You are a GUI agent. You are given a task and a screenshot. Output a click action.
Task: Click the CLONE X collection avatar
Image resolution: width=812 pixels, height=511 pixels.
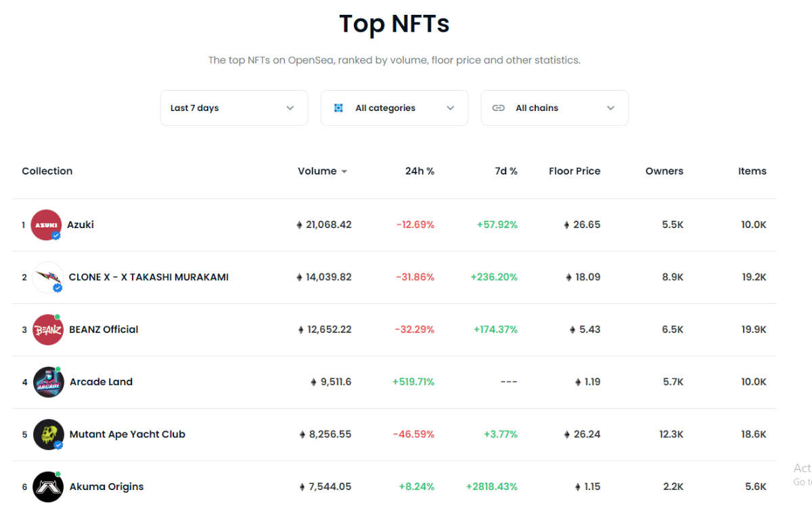coord(48,277)
